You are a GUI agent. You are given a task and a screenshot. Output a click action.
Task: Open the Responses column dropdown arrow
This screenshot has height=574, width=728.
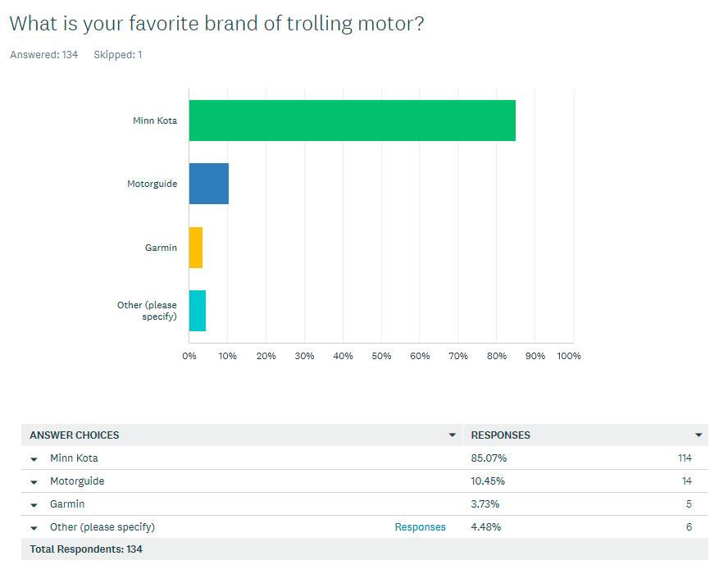(698, 435)
